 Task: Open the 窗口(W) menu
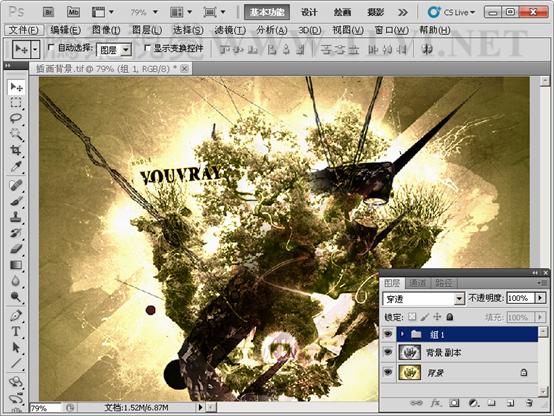point(391,30)
